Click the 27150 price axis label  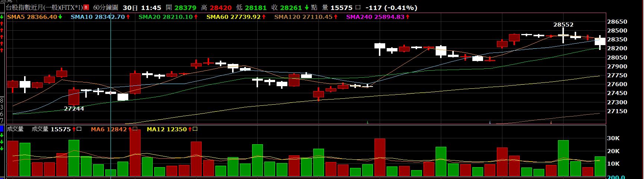617,111
